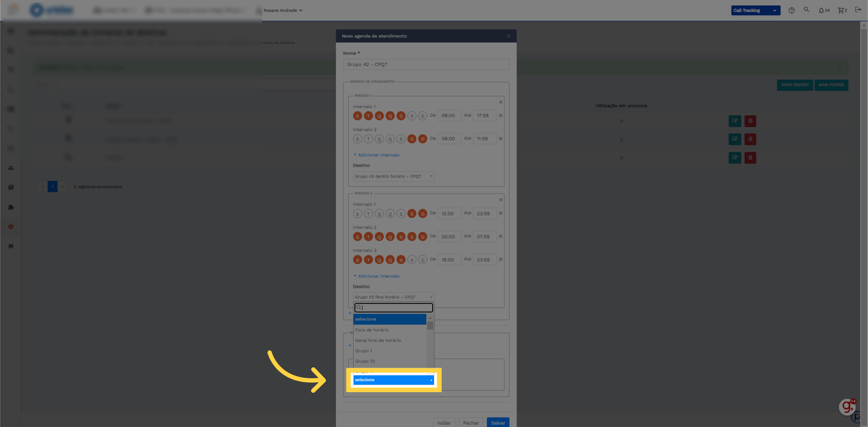
Task: Open notifications bell showing 34
Action: [x=824, y=10]
